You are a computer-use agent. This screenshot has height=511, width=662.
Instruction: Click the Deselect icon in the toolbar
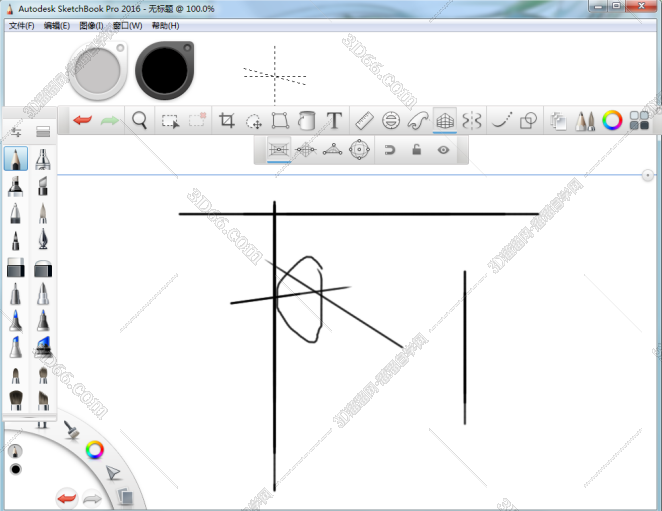(197, 121)
